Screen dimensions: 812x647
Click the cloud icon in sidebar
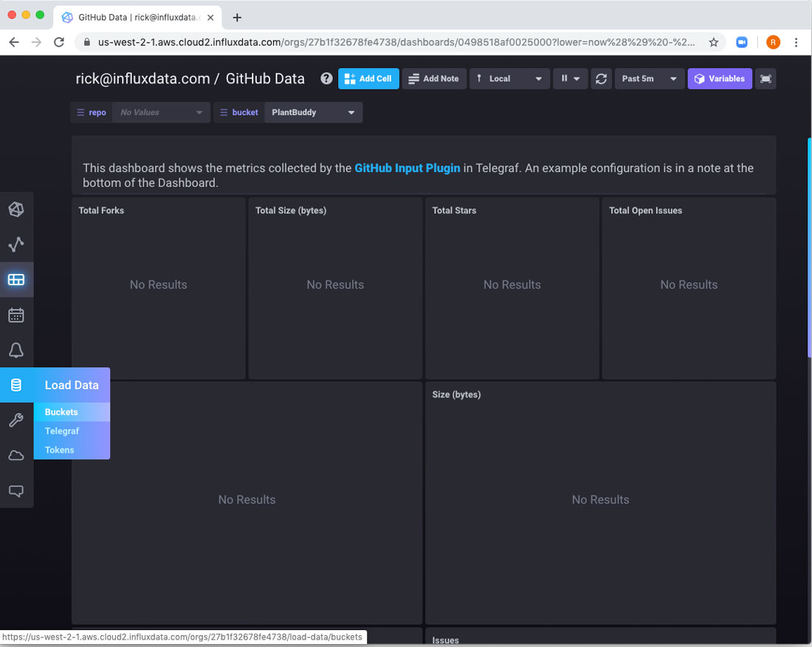point(16,456)
